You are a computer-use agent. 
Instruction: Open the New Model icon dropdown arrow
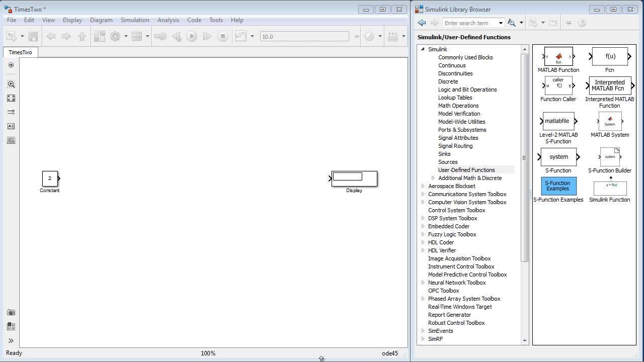pos(22,36)
